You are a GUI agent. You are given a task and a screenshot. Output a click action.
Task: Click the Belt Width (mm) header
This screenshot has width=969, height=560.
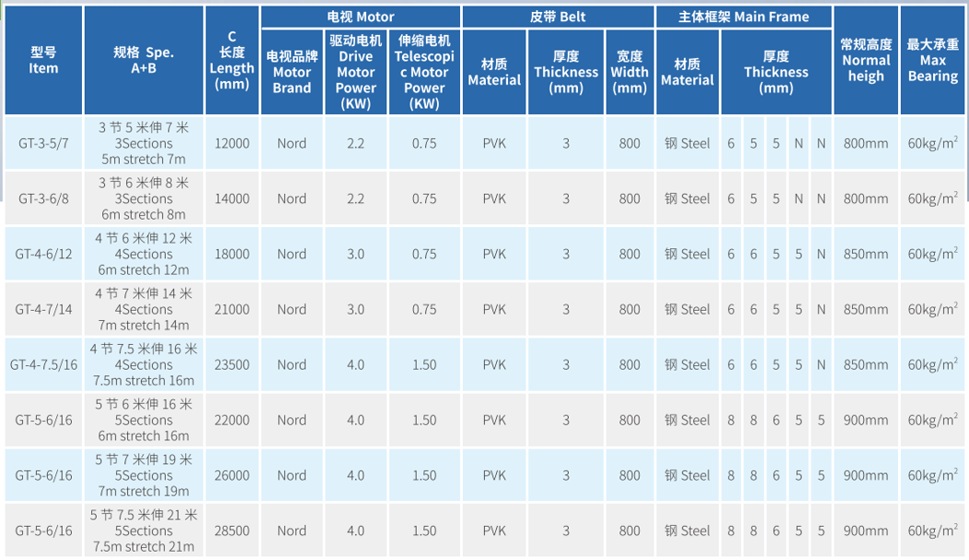pos(629,73)
